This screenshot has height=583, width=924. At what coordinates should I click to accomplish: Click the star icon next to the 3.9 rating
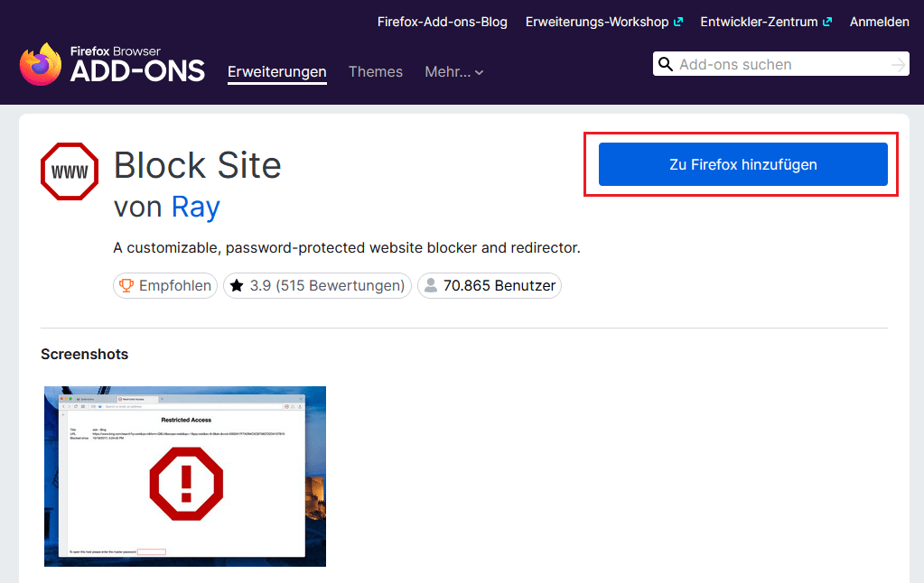237,285
